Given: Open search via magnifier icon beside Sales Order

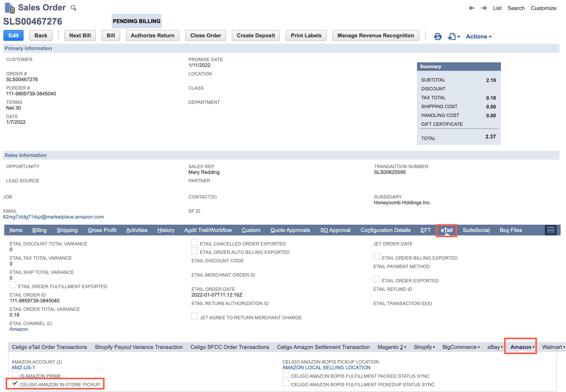Looking at the screenshot, I should [x=73, y=8].
